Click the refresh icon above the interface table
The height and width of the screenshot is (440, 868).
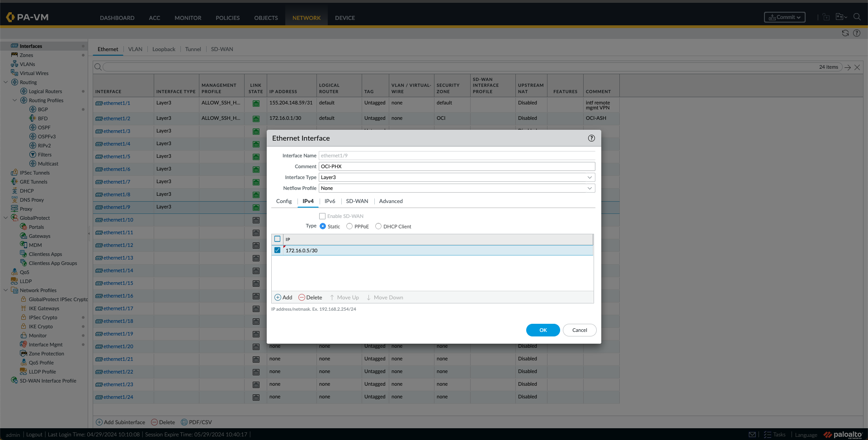click(845, 33)
